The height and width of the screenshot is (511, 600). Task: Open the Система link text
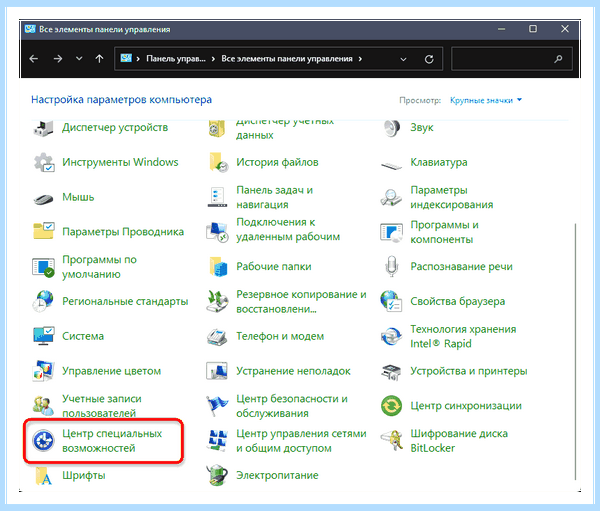pyautogui.click(x=83, y=336)
